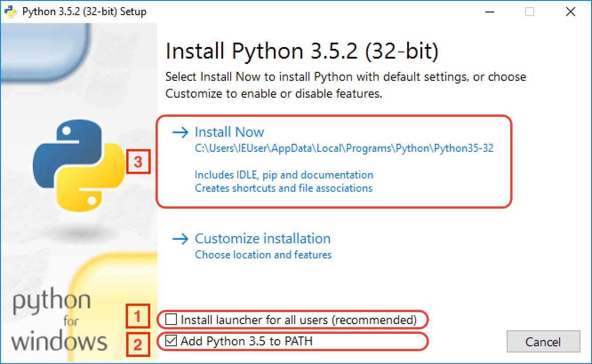Click the red annotation box numbered 2
Image resolution: width=592 pixels, height=364 pixels.
138,344
